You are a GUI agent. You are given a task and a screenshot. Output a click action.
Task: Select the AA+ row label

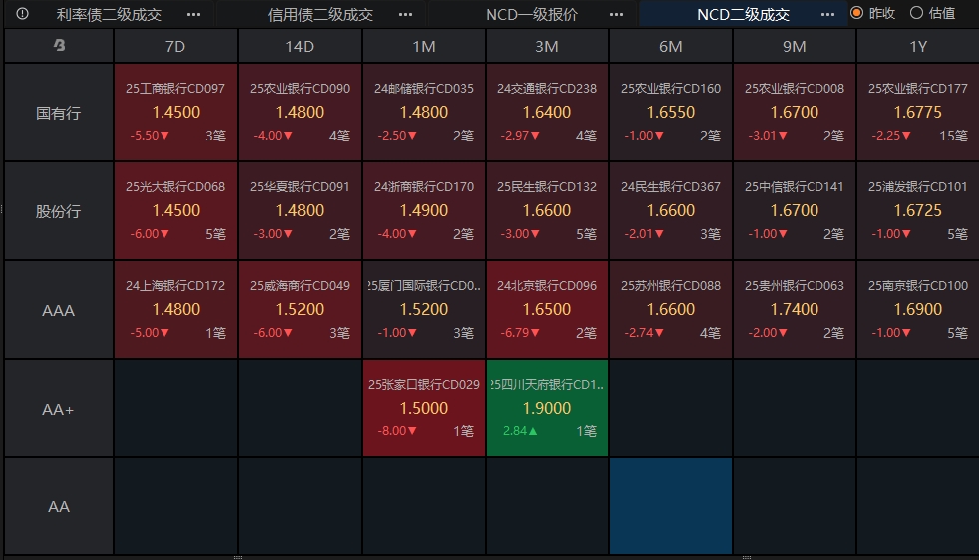pos(59,409)
